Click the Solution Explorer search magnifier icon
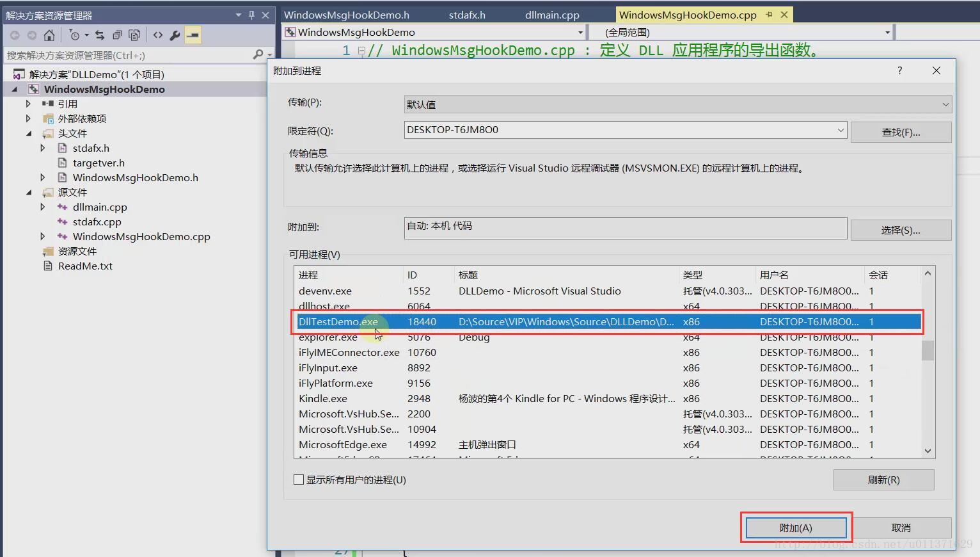 coord(258,55)
